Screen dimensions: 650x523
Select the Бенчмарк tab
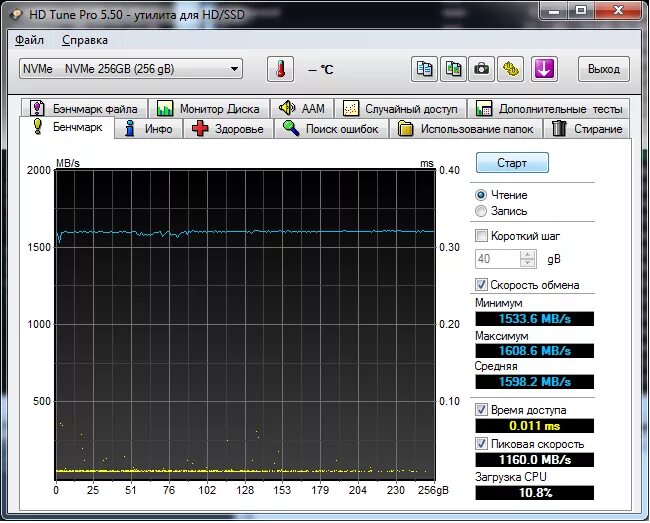tap(67, 127)
